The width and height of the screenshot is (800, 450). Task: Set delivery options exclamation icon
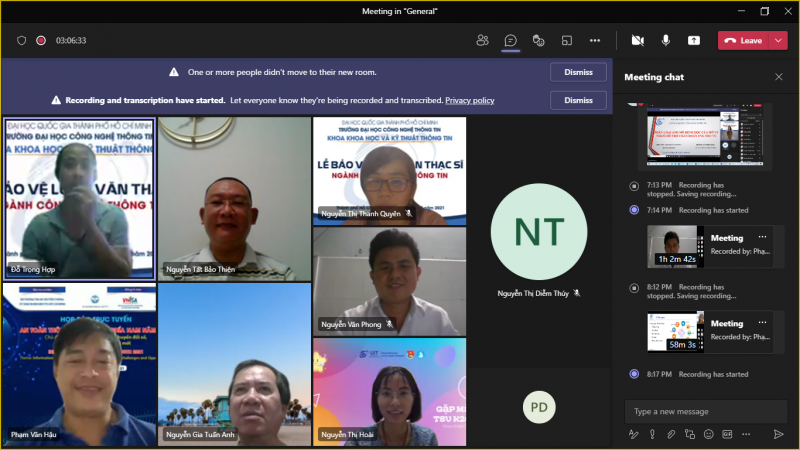tap(652, 434)
